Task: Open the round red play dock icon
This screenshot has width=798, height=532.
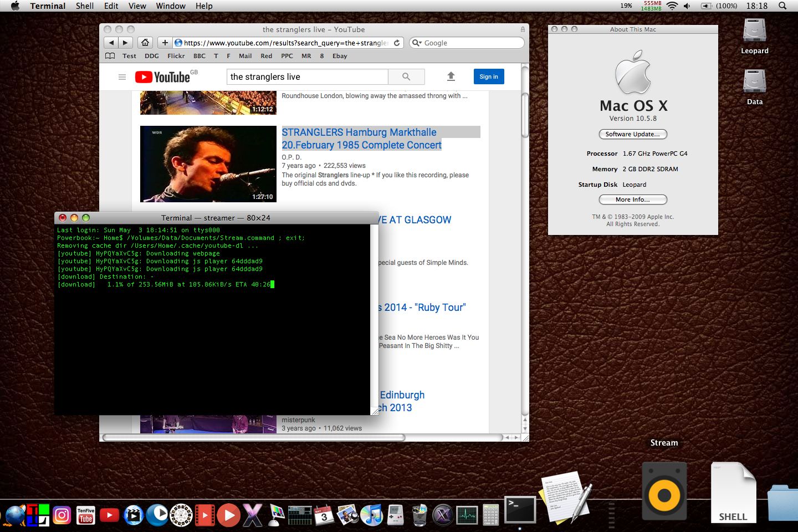Action: pos(228,515)
